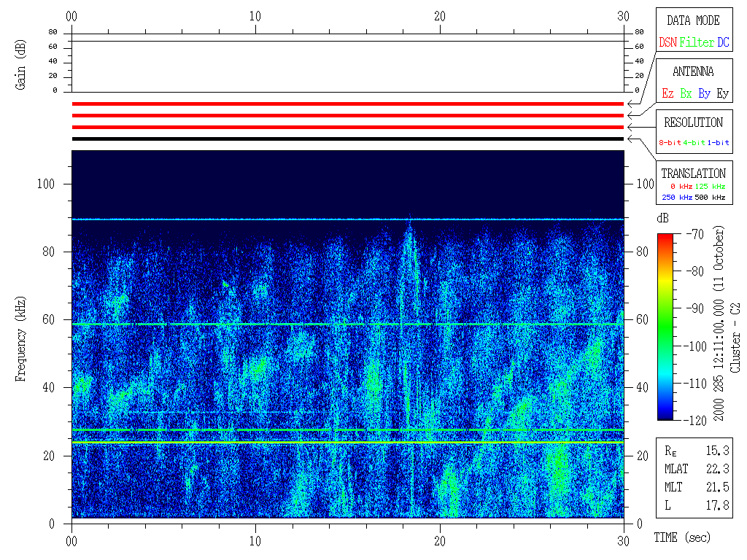Screen dimensions: 747x560
Task: Choose the green Bx antenna label
Action: (686, 94)
